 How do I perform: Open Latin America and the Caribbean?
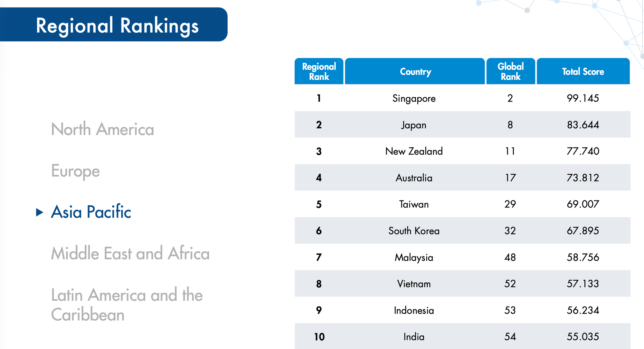127,305
